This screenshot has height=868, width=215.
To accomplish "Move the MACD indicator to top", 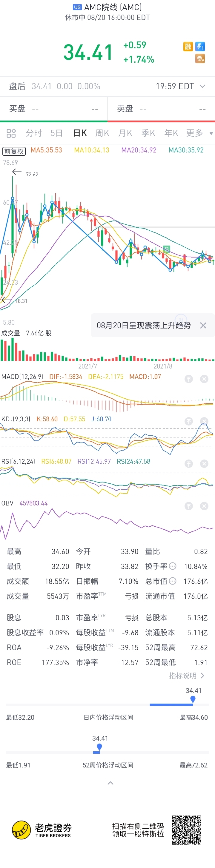I will coord(189,379).
